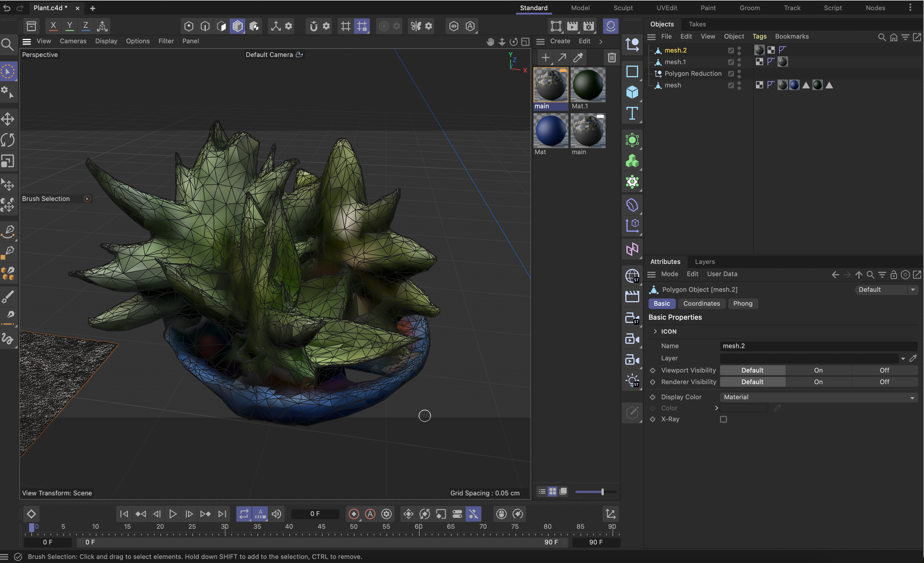Set Viewport Visibility to Off

coord(884,370)
